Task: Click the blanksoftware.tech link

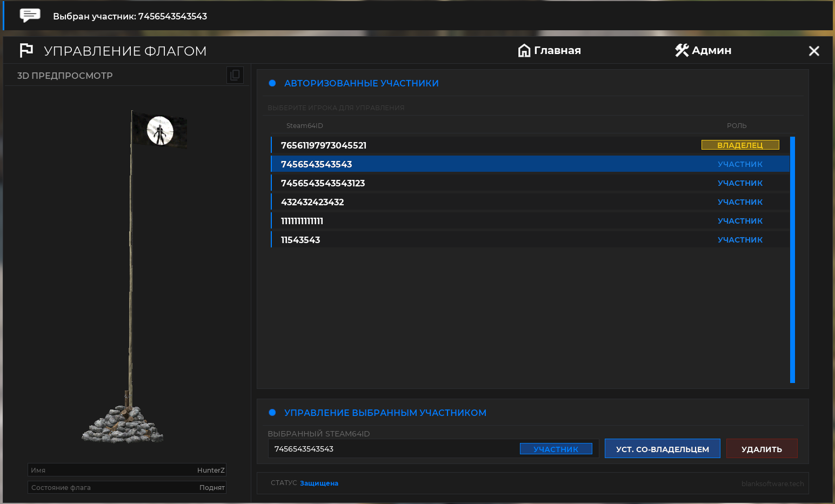Action: click(773, 483)
